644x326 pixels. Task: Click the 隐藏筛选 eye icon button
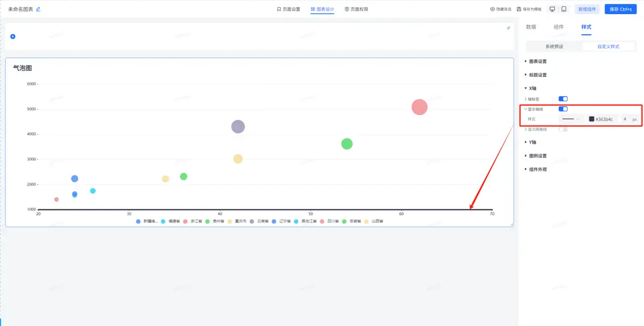pyautogui.click(x=501, y=9)
